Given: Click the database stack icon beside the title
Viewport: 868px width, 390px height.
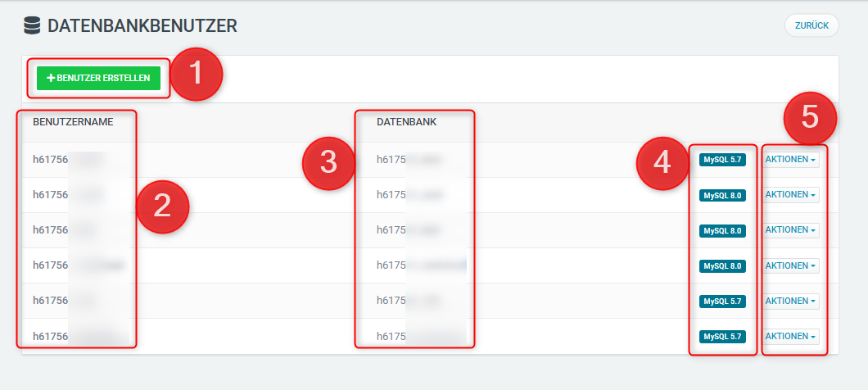Looking at the screenshot, I should click(32, 26).
